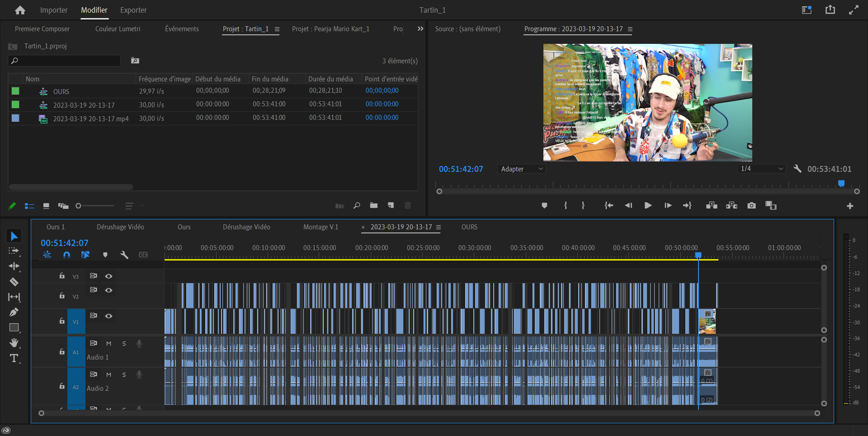This screenshot has width=868, height=436.
Task: Click the Extract button
Action: click(x=731, y=205)
